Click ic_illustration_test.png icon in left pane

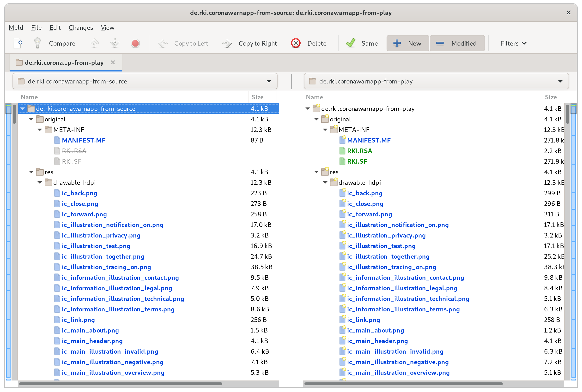point(57,246)
